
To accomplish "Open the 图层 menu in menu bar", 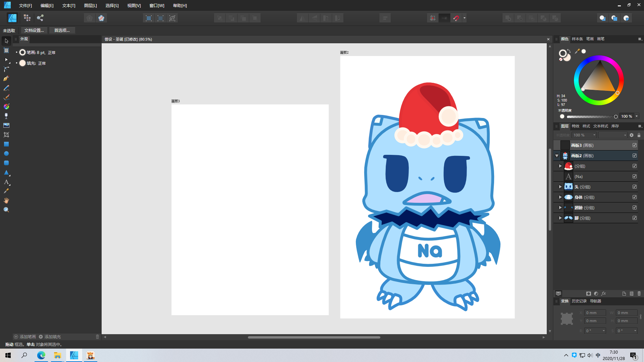I will [91, 5].
